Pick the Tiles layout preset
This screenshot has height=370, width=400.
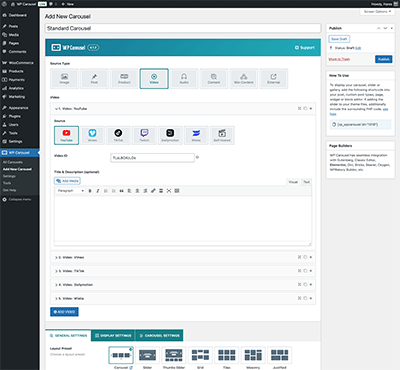227,355
